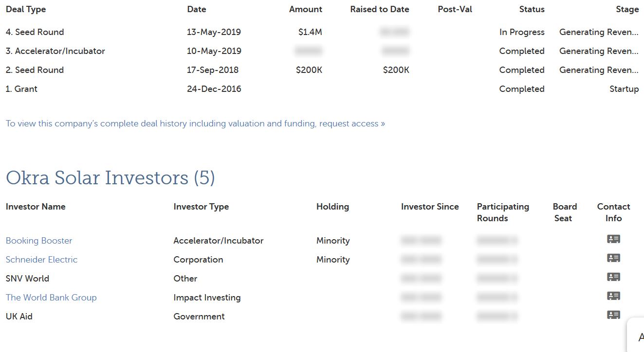Click contact info icon for Booking Booster
Screen dimensions: 644x352
pyautogui.click(x=613, y=239)
